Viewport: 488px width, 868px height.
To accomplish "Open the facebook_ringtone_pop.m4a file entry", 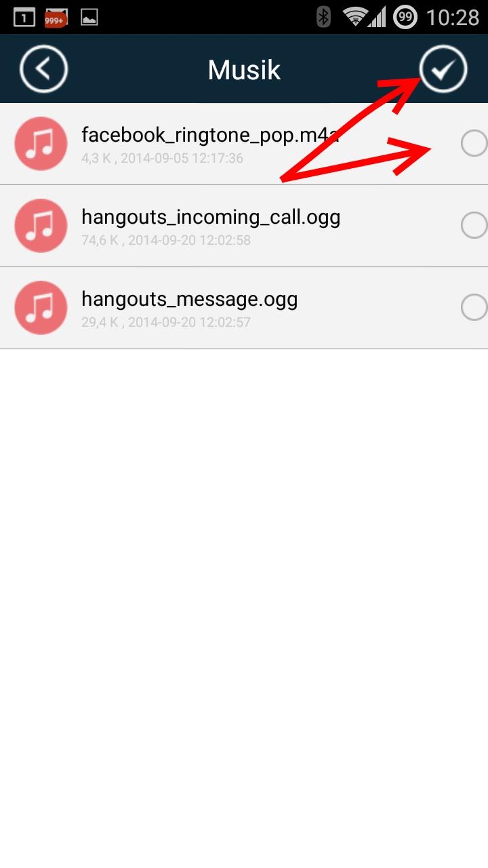I will pyautogui.click(x=244, y=144).
